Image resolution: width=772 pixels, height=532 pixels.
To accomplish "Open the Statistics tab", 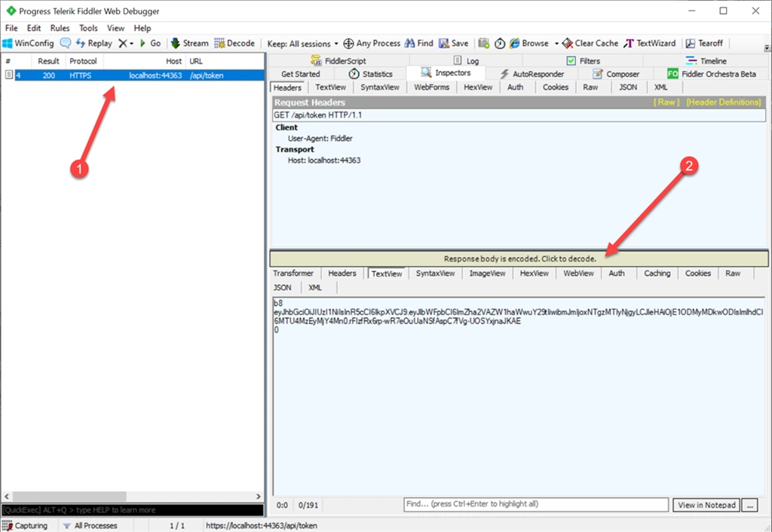I will [370, 74].
